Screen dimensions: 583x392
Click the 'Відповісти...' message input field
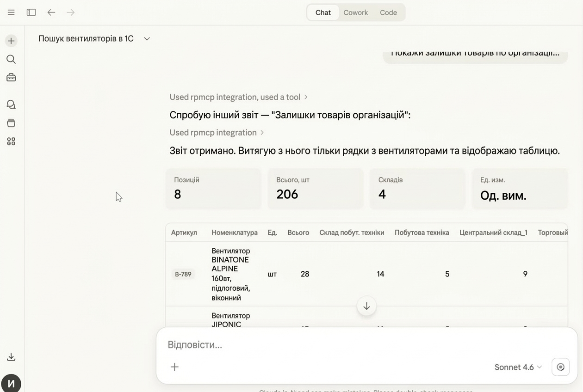[324, 345]
